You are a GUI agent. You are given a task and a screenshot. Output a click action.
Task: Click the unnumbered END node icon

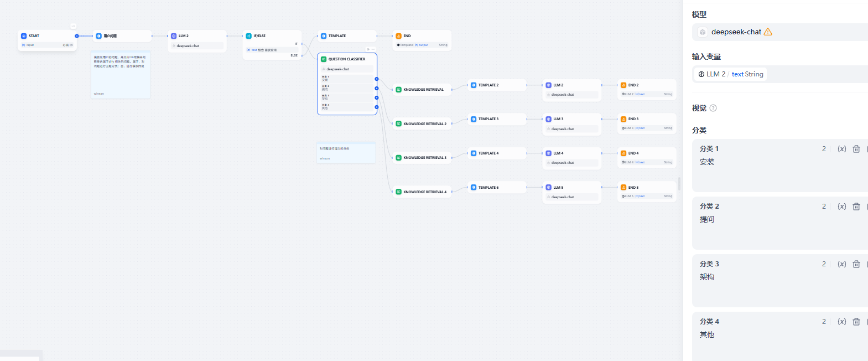[x=399, y=36]
